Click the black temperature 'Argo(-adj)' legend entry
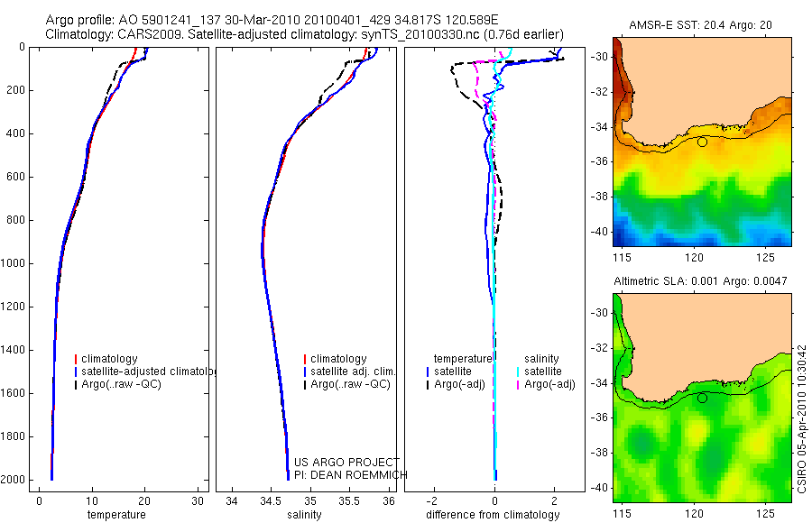This screenshot has height=523, width=812. (456, 384)
